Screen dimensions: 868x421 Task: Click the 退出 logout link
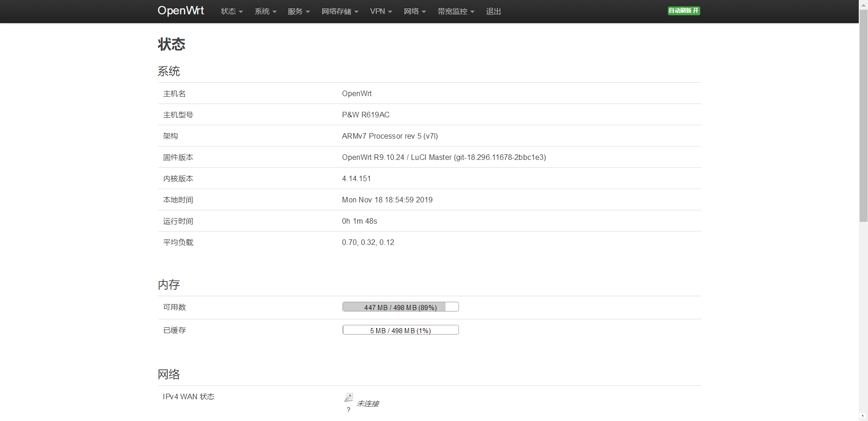tap(493, 12)
